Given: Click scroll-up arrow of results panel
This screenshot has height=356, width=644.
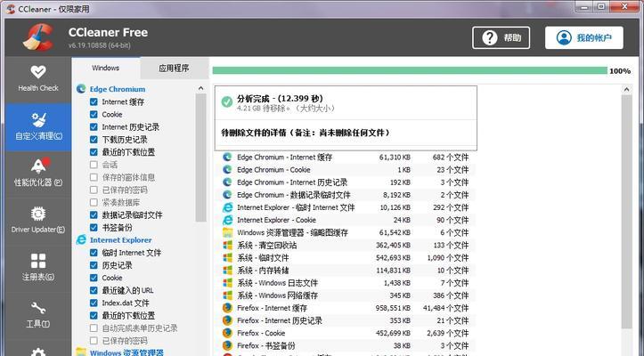Looking at the screenshot, I should tap(626, 89).
